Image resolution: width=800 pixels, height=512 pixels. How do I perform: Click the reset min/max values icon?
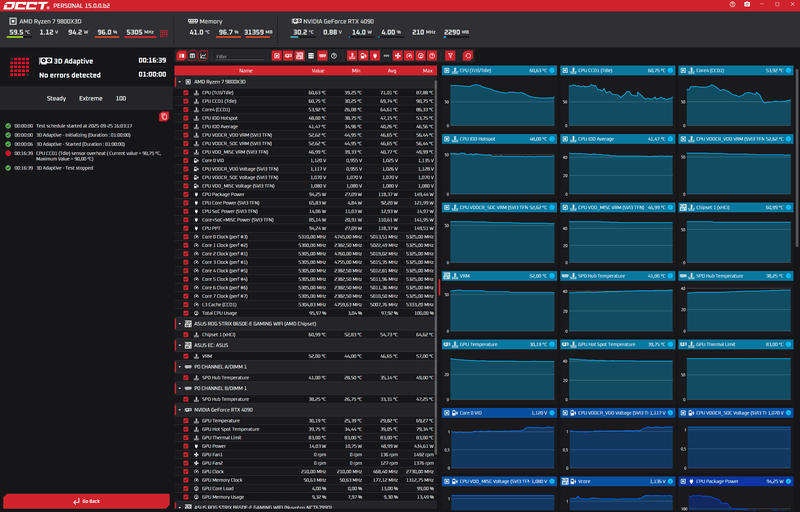tap(468, 56)
